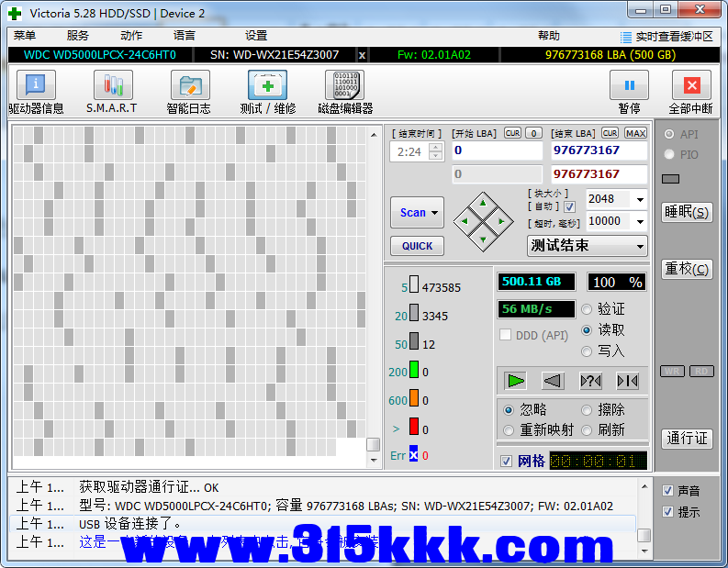Screen dimensions: 728x568
Task: Click the 睡眠(S) sleep button
Action: click(x=687, y=212)
